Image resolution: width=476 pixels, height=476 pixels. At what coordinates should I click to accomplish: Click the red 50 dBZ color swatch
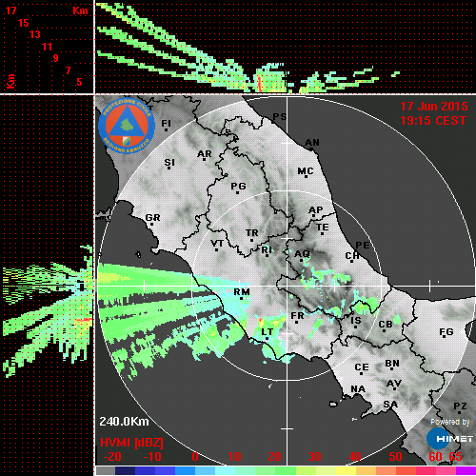coord(406,470)
